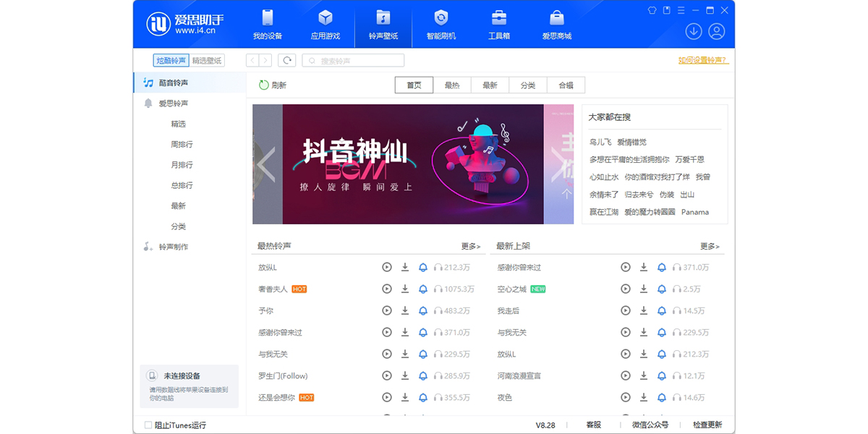Click bell icon for 河南浪漫宣言
Screen dimensions: 868x434
(662, 376)
